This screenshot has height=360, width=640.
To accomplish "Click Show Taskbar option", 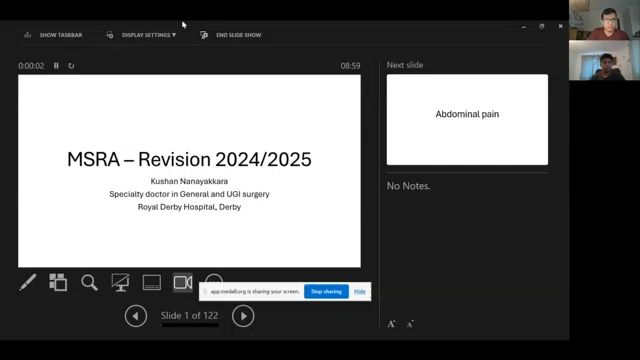I will (x=53, y=35).
